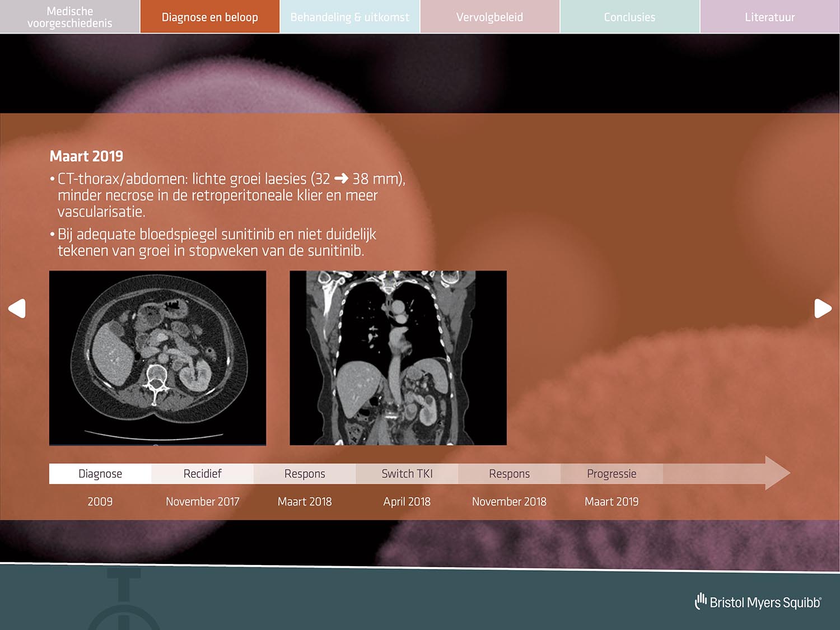Jump to the Recidief timeline step
The image size is (840, 630).
pyautogui.click(x=202, y=474)
